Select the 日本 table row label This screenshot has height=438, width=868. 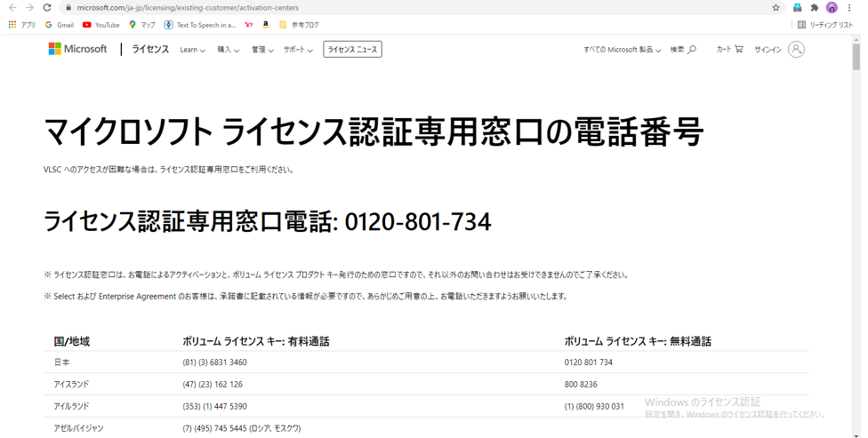point(62,362)
